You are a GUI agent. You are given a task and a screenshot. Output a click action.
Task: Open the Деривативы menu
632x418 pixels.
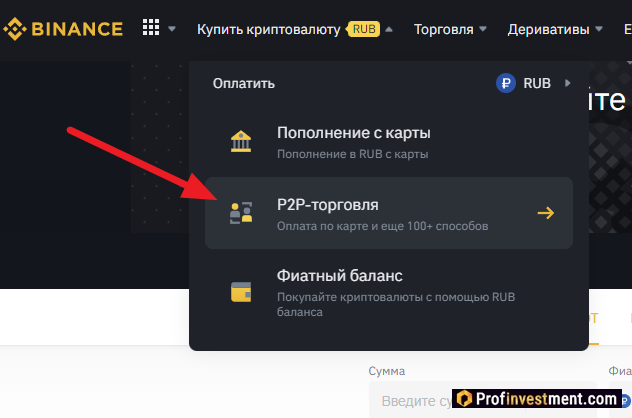pyautogui.click(x=548, y=29)
